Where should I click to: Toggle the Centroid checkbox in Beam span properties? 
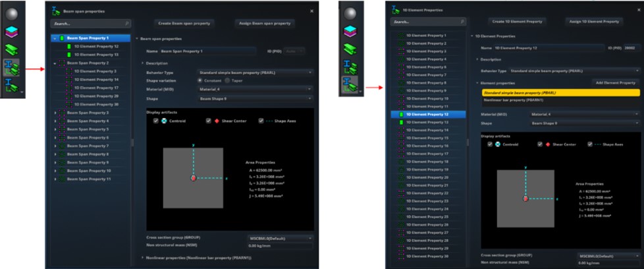coord(155,121)
